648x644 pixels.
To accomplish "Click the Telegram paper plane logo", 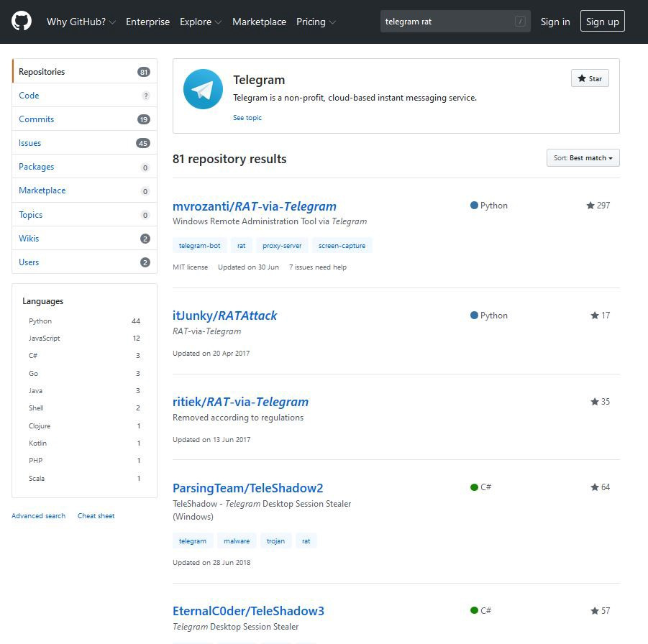I will click(x=203, y=89).
